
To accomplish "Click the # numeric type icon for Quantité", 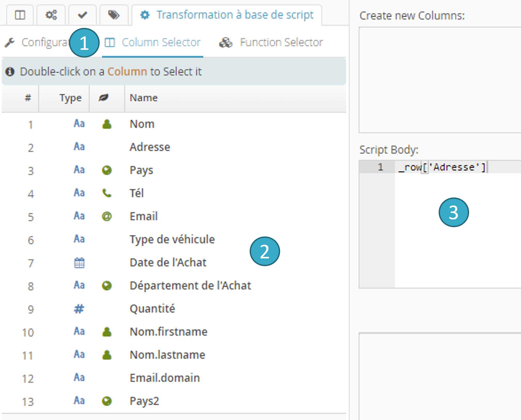I will click(79, 309).
